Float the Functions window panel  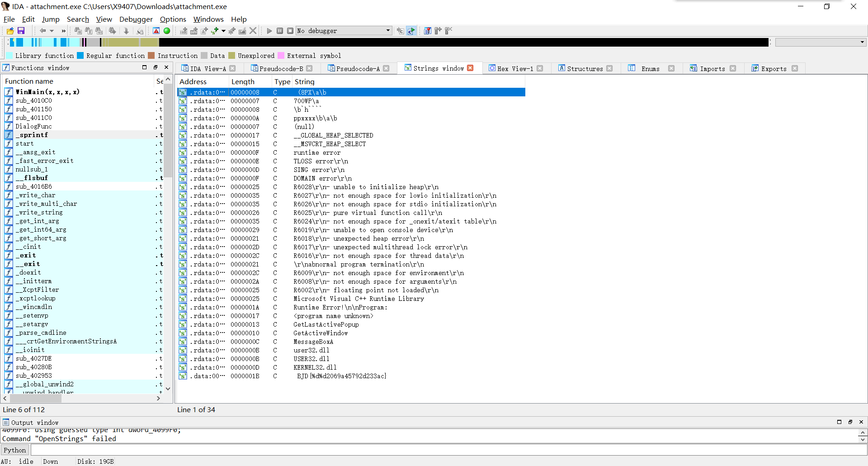155,67
